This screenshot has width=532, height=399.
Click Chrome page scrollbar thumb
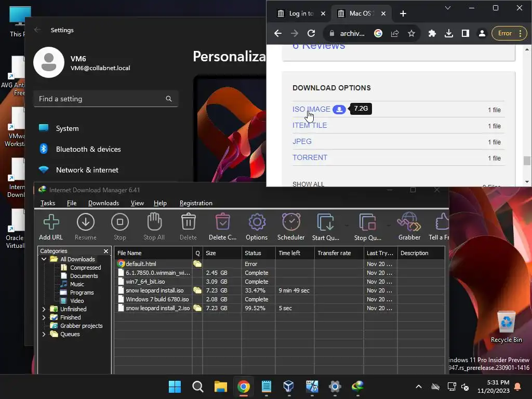tap(527, 161)
